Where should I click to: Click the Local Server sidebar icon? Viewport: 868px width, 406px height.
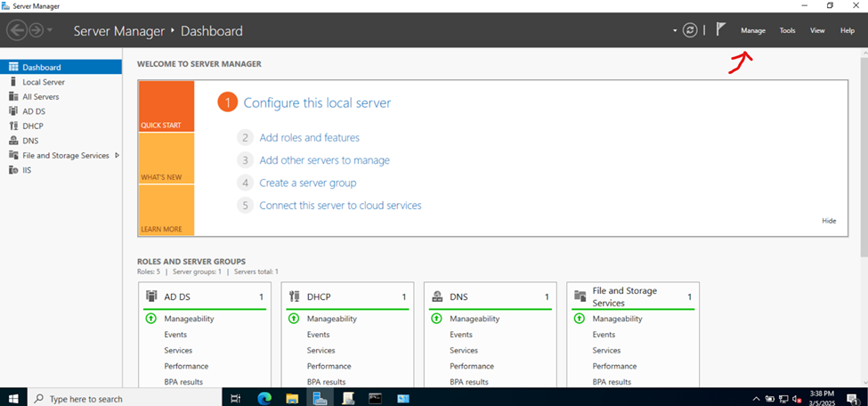point(14,82)
